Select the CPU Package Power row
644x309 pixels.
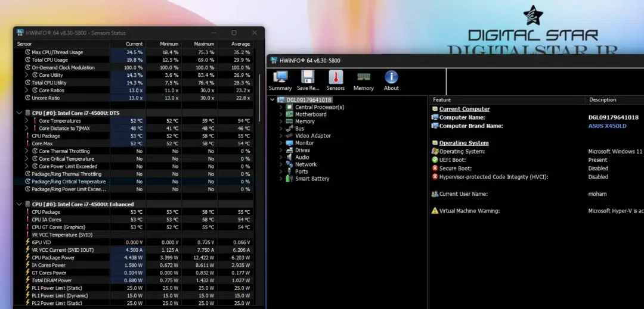[x=54, y=258]
